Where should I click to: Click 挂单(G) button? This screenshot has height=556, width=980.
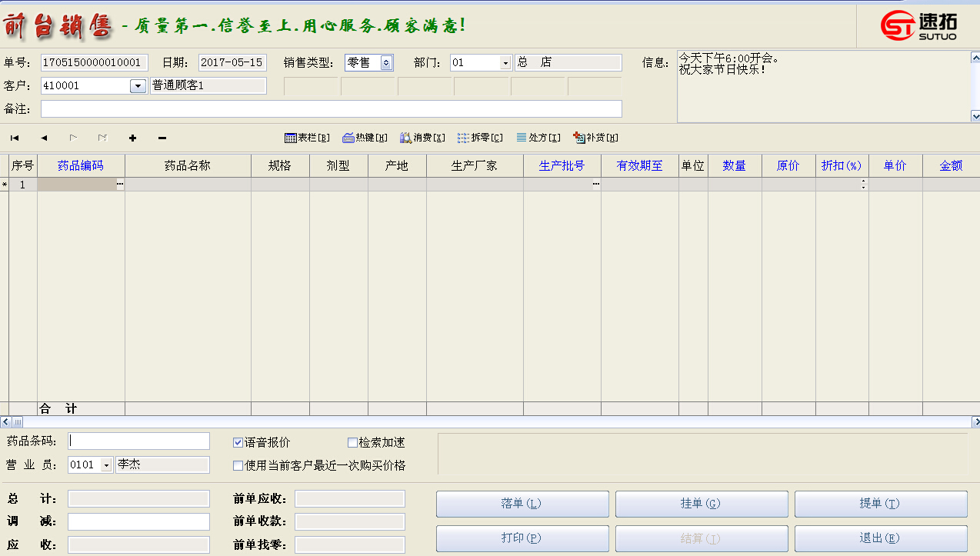coord(702,504)
